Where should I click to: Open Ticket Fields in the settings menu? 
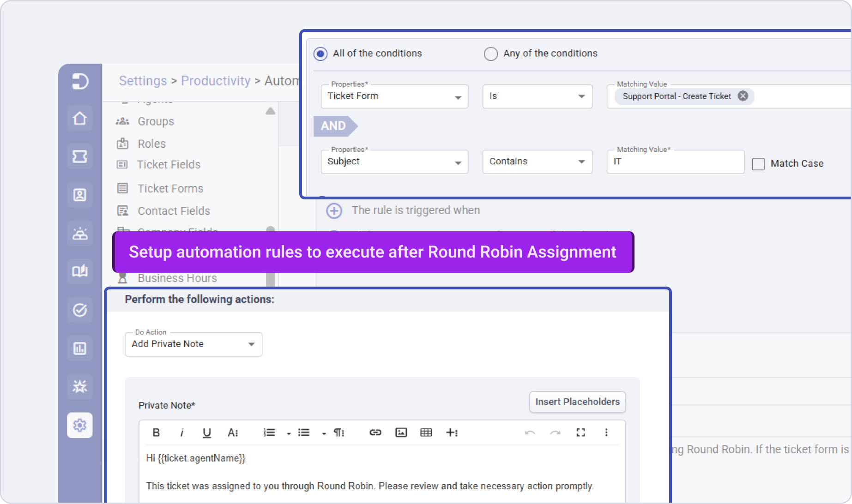coord(169,165)
